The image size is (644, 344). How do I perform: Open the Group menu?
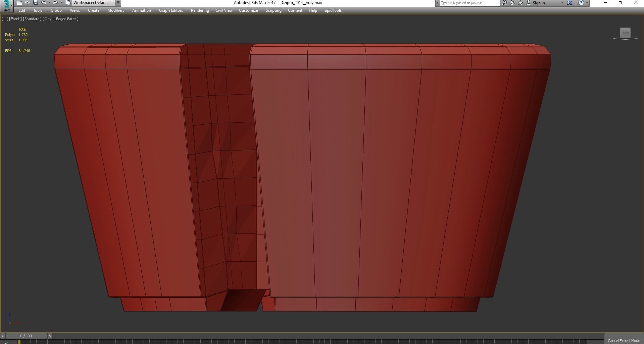56,10
